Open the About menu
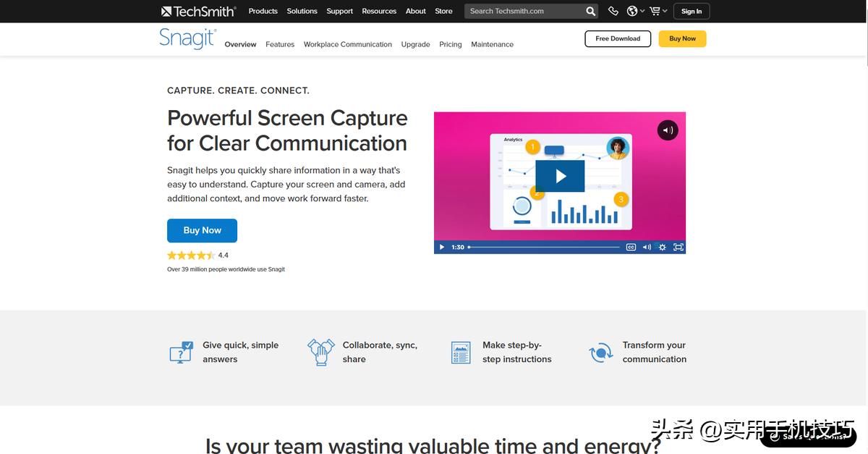This screenshot has height=454, width=868. [416, 11]
